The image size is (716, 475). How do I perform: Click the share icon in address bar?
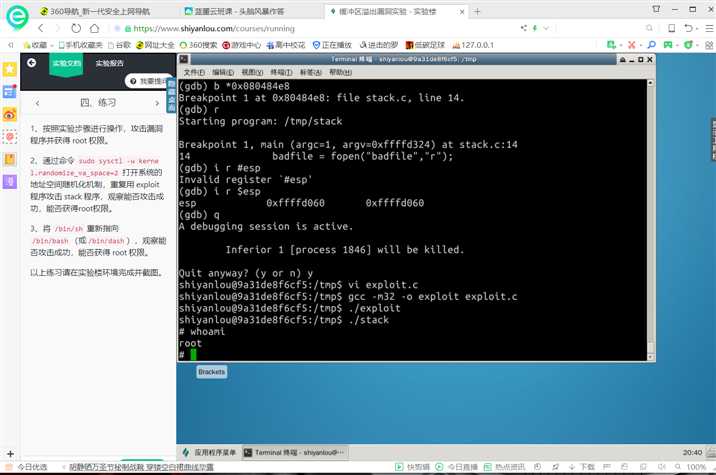pos(523,28)
